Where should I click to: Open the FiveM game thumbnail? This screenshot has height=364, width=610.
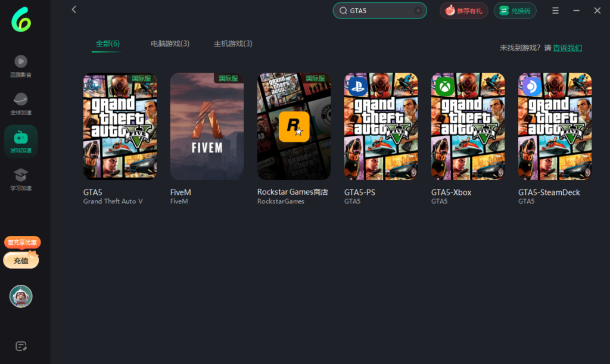coord(207,126)
